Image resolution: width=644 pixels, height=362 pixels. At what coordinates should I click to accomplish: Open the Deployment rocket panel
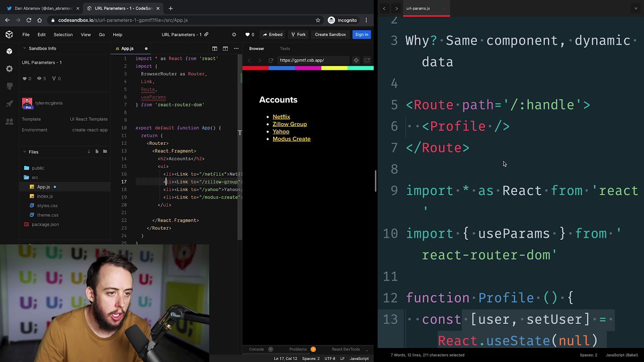tap(9, 104)
